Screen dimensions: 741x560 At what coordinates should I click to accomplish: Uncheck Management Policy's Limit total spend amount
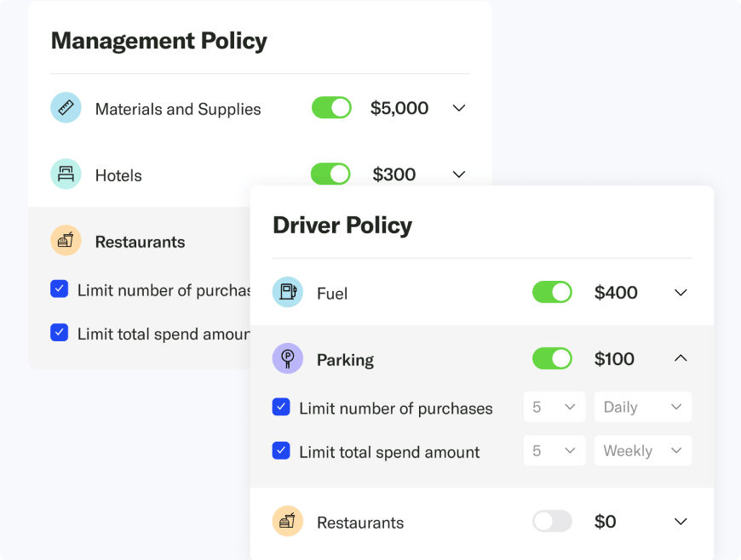tap(59, 333)
